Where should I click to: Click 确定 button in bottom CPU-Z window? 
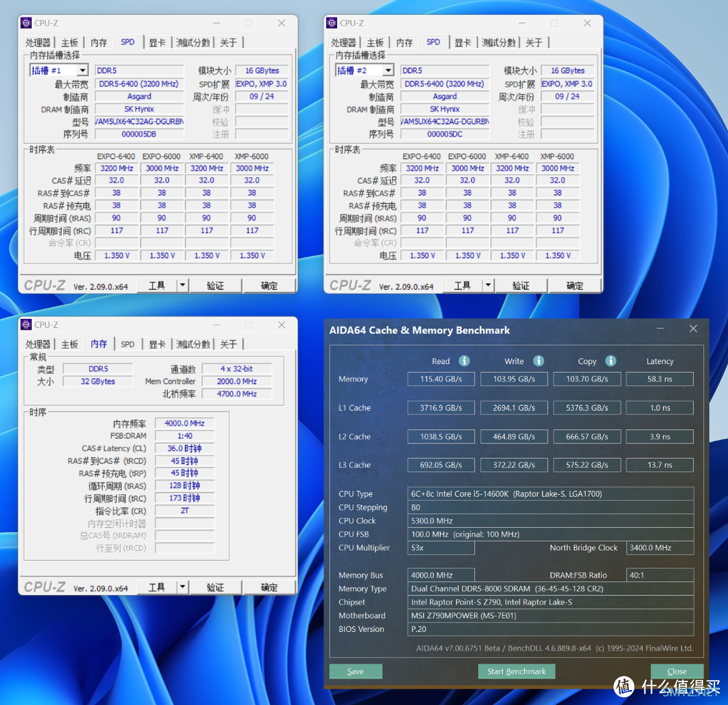pos(269,587)
